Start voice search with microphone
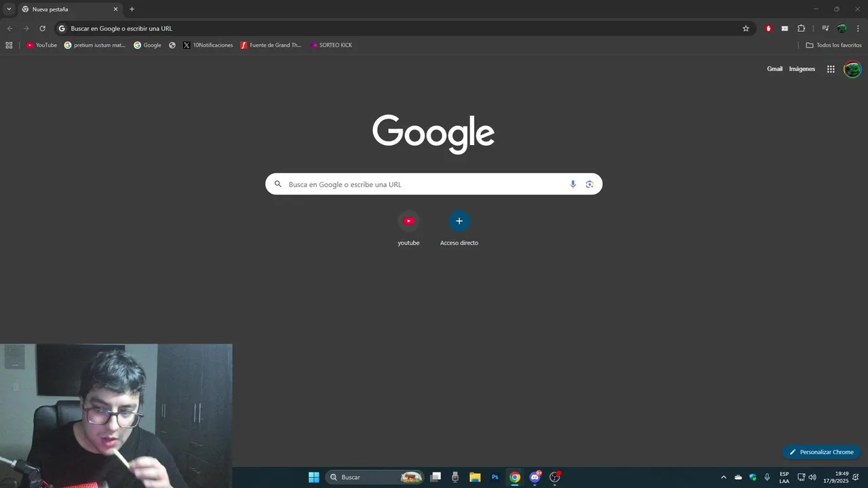 (573, 184)
